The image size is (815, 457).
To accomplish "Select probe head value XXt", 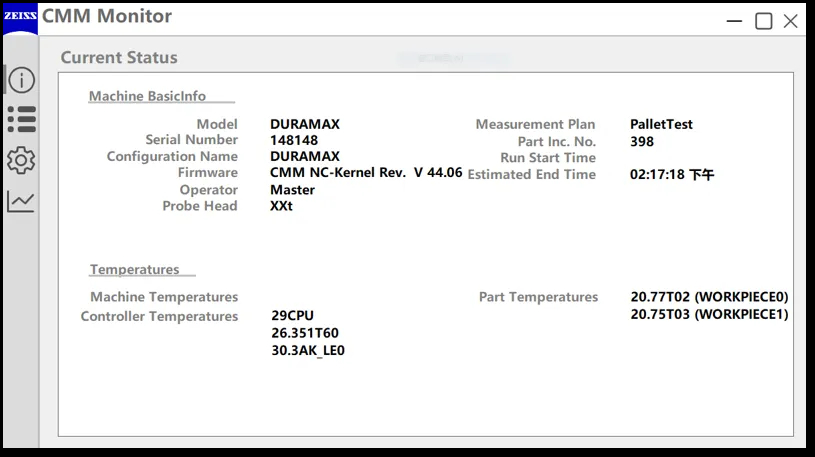I will 281,206.
